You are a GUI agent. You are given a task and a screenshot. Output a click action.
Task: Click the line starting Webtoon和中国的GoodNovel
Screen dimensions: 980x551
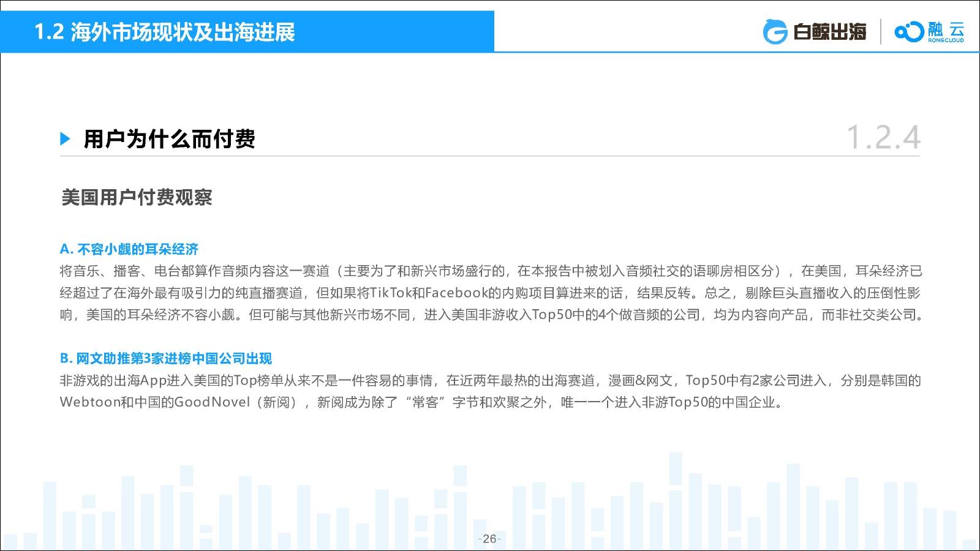tap(422, 402)
